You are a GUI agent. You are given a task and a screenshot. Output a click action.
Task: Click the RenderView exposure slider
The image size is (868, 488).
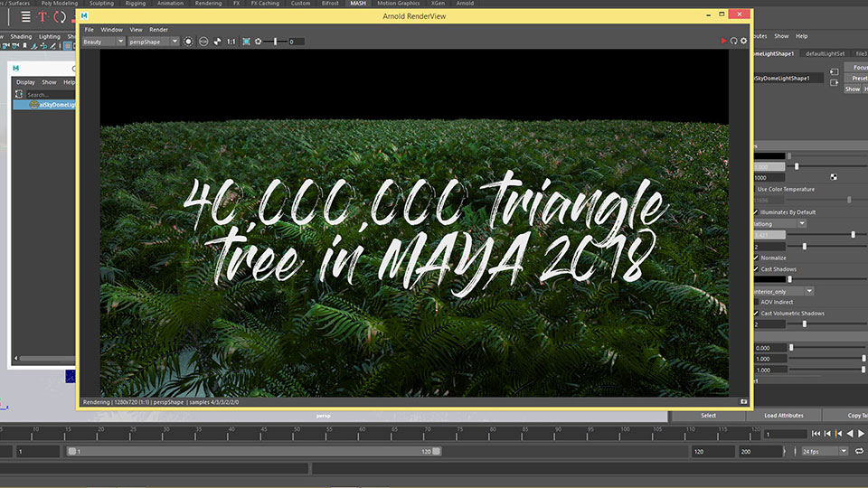tap(275, 42)
